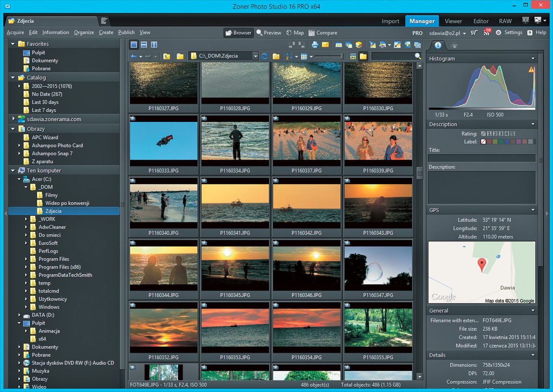This screenshot has height=392, width=553.
Task: Open the thumbnail view mode dropdown
Action: (x=311, y=57)
